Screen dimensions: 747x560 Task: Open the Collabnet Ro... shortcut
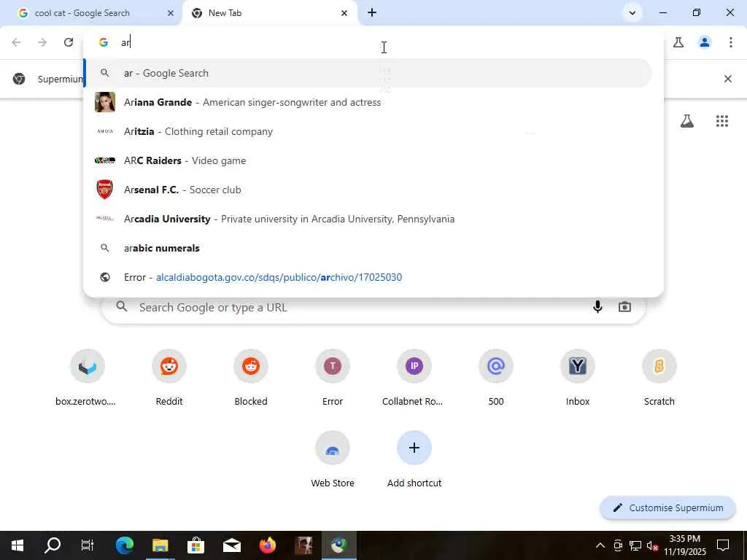(414, 377)
